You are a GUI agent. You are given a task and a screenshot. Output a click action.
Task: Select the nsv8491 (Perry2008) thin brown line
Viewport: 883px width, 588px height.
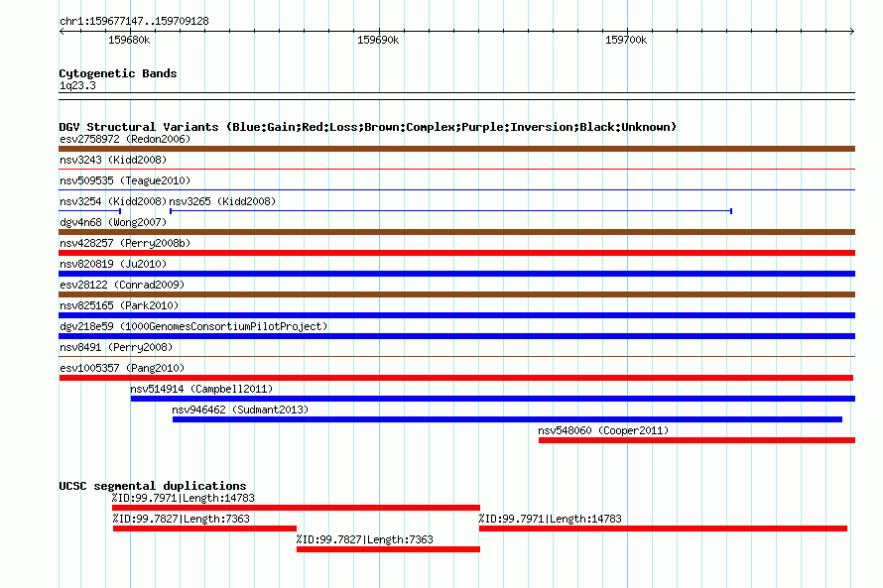coord(456,356)
